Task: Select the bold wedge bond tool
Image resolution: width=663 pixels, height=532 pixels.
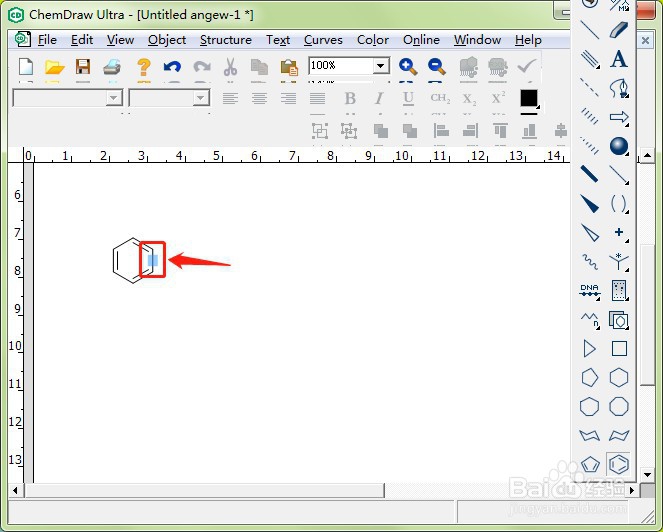Action: (589, 203)
